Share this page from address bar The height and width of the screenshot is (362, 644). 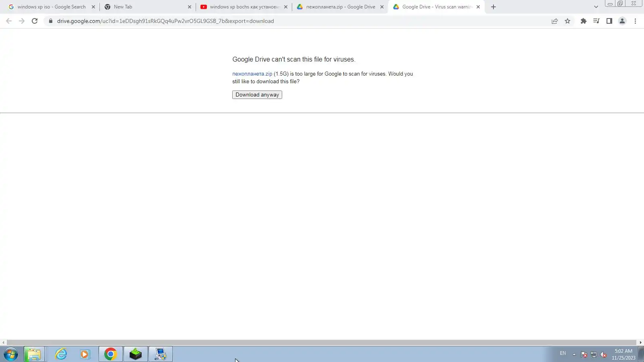point(555,21)
